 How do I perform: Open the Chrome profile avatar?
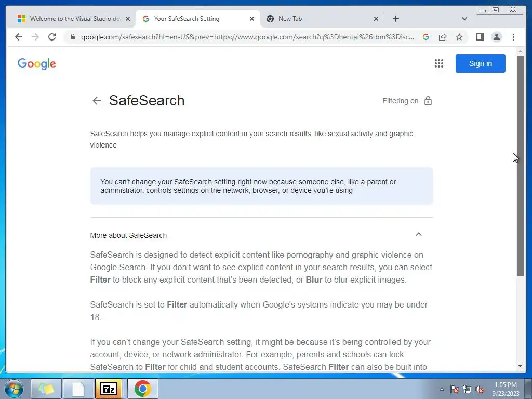click(x=496, y=37)
